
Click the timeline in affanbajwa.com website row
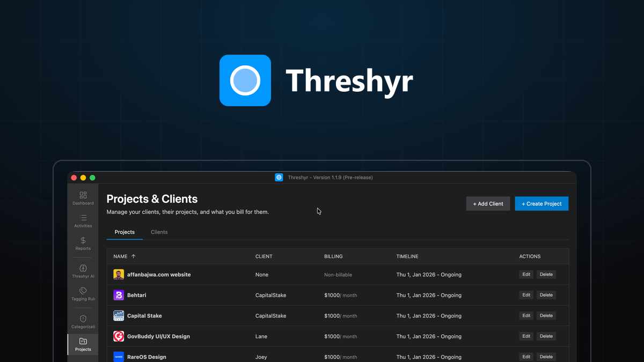point(429,275)
